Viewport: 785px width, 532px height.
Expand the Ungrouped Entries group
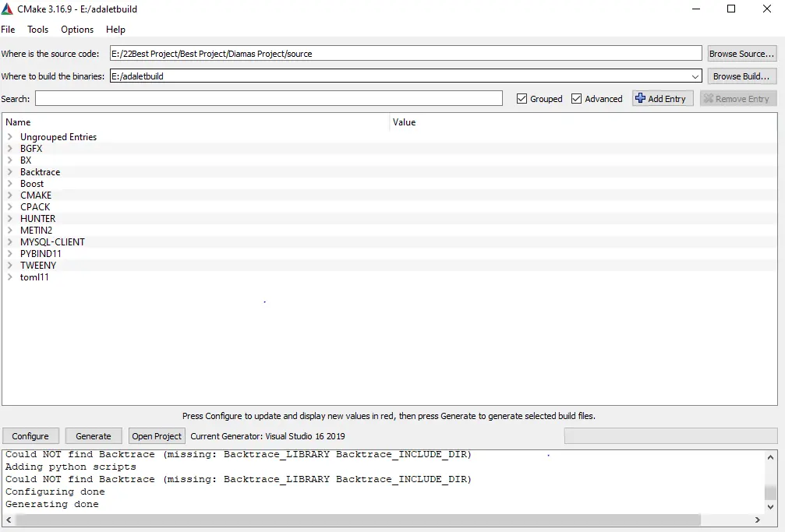point(10,136)
